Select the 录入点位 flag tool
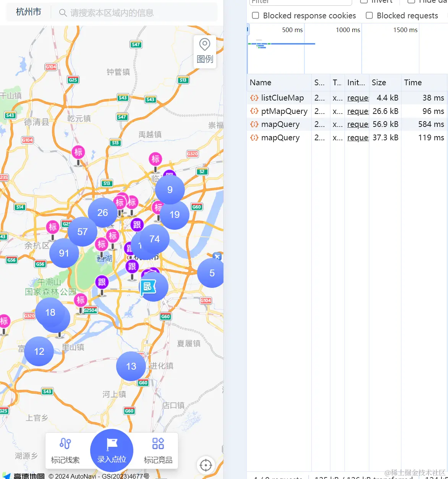The height and width of the screenshot is (479, 448). pyautogui.click(x=111, y=450)
